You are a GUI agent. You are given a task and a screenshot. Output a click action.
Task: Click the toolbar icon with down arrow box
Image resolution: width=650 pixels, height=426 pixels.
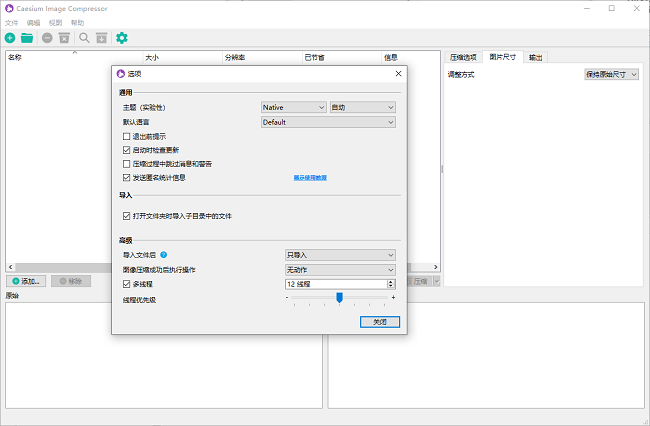[102, 38]
